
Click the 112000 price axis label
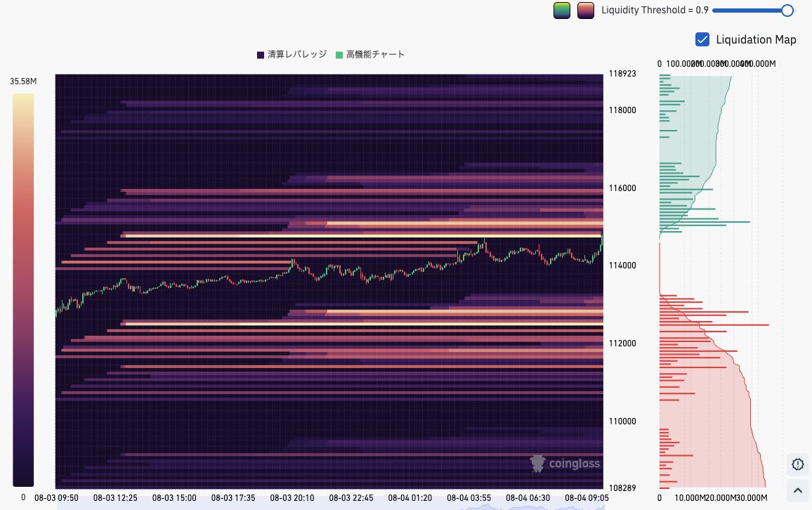622,344
